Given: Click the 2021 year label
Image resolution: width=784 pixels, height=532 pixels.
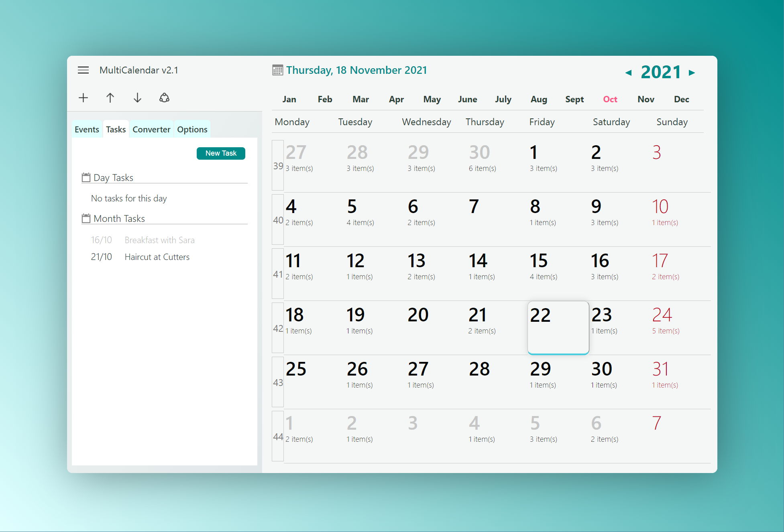Looking at the screenshot, I should 661,72.
